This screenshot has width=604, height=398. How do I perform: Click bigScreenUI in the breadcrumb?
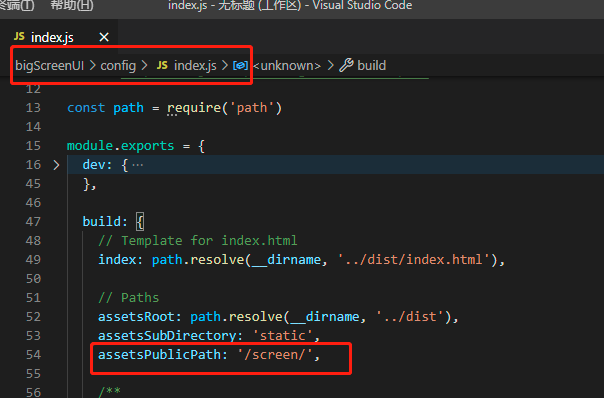pos(49,65)
